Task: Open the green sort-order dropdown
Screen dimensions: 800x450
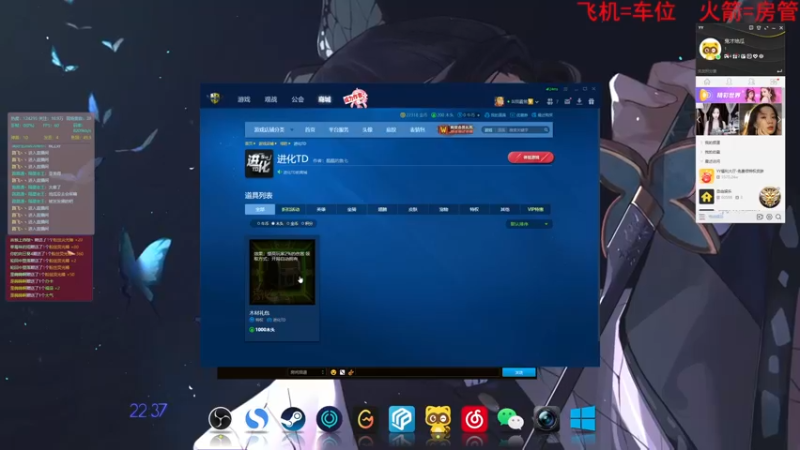Action: coord(529,224)
